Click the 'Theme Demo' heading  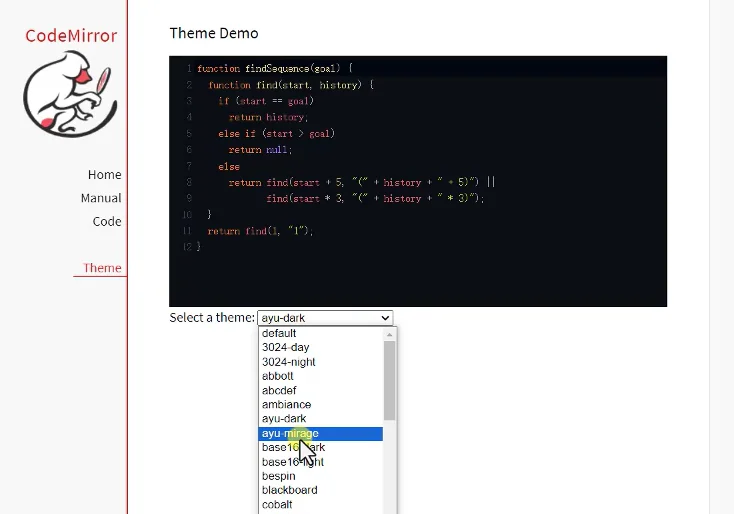click(214, 33)
